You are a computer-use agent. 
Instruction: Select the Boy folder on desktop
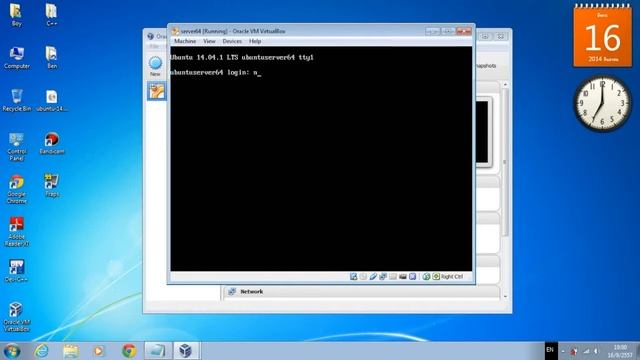pos(16,15)
